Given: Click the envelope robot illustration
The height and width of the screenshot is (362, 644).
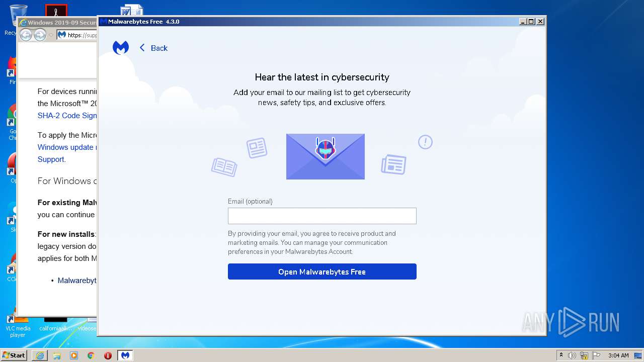Looking at the screenshot, I should coord(325,156).
